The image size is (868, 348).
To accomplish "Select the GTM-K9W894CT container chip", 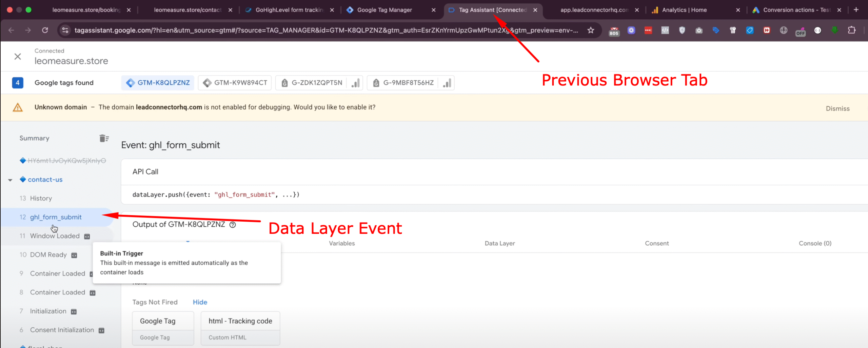I will click(235, 83).
